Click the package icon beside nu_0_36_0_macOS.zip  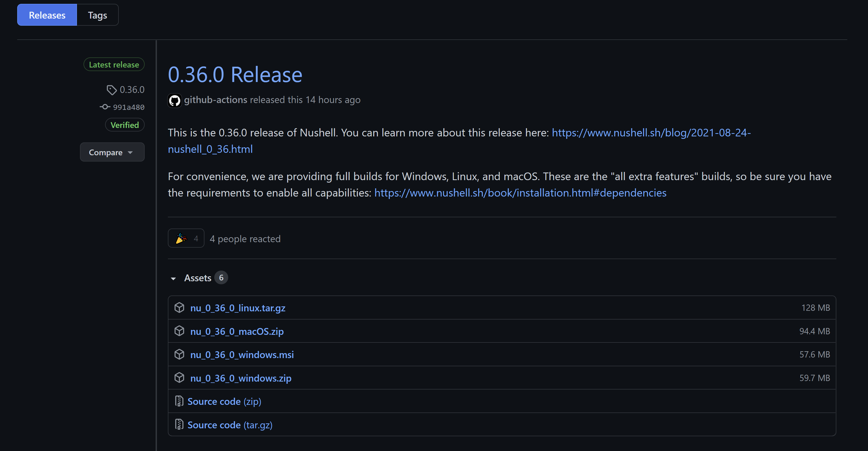point(179,331)
